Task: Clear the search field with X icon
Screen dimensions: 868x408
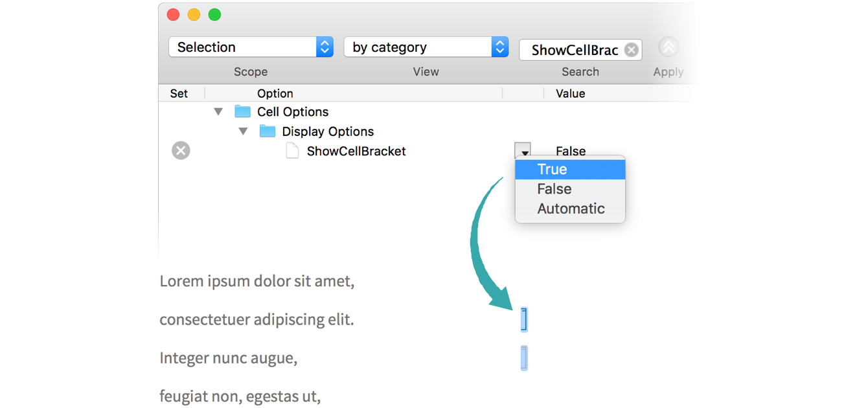Action: click(631, 50)
